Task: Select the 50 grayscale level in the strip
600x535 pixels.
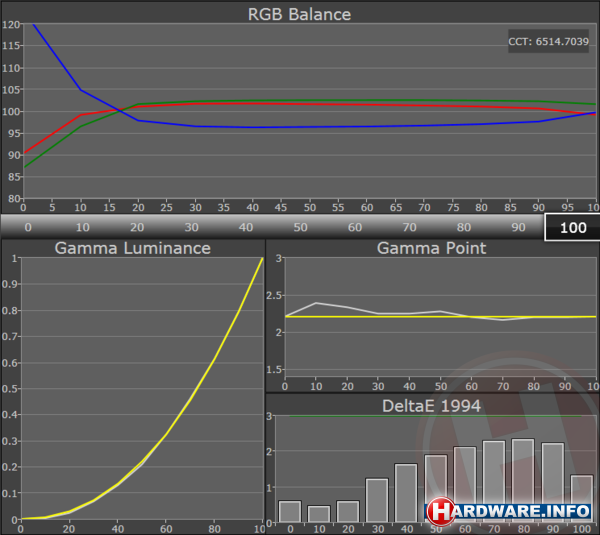Action: [x=300, y=227]
